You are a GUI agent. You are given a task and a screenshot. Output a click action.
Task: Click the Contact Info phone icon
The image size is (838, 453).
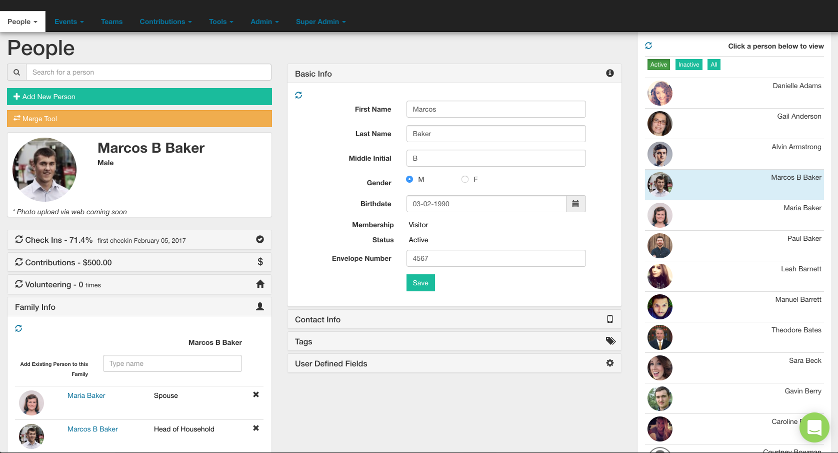tap(610, 319)
